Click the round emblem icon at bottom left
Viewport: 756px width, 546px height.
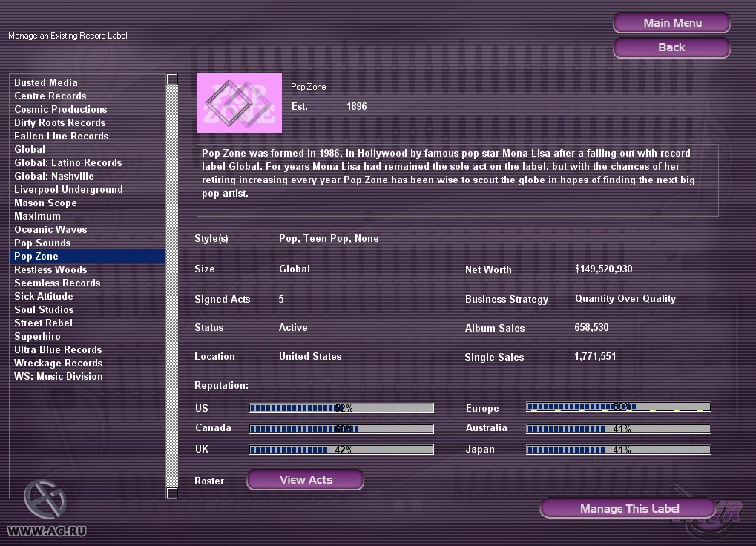pyautogui.click(x=45, y=499)
